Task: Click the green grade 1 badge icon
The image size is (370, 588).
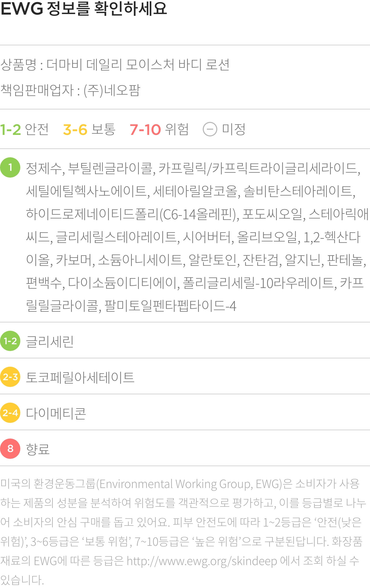Action: pos(10,167)
